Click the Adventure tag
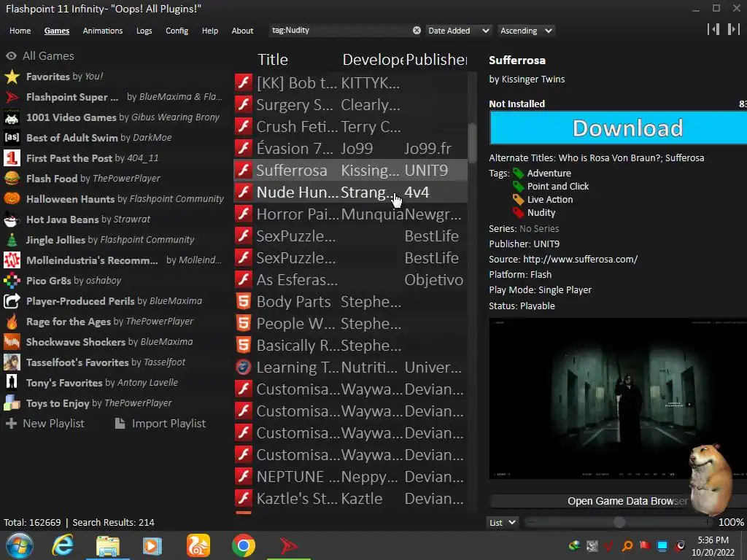 [549, 174]
